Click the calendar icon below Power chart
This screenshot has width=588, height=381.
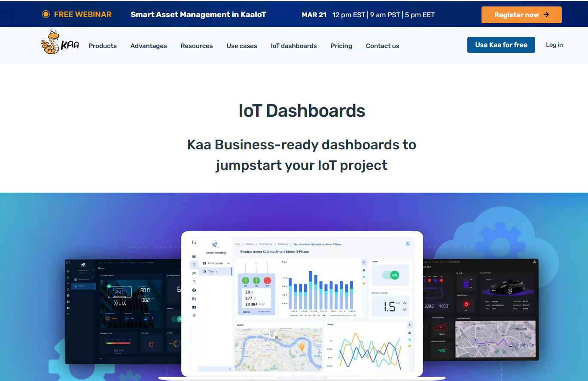click(355, 315)
